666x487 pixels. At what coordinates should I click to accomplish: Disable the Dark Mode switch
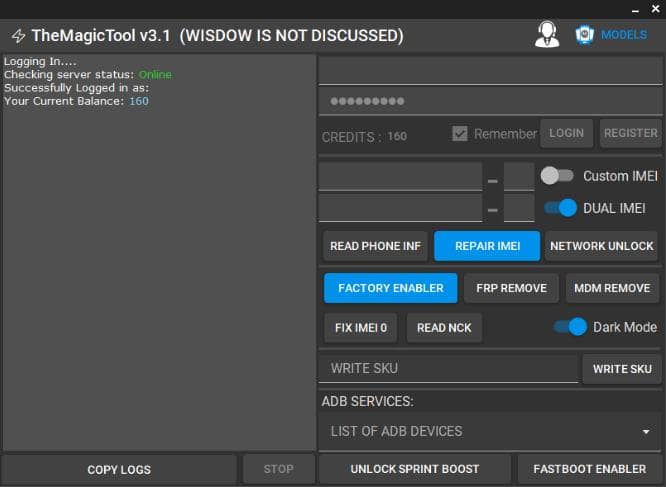[570, 327]
